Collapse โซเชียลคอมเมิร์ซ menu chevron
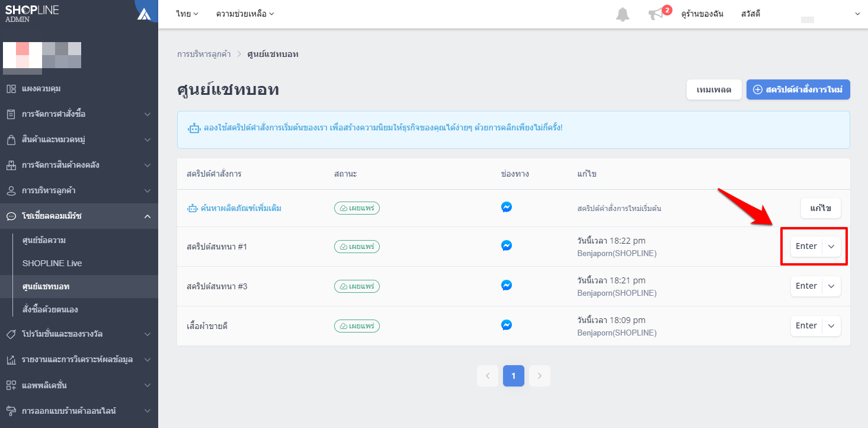 (x=148, y=216)
